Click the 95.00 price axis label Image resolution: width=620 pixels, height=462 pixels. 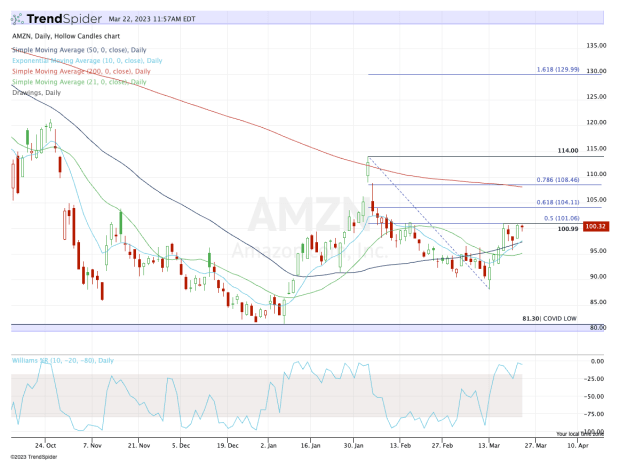click(x=597, y=251)
